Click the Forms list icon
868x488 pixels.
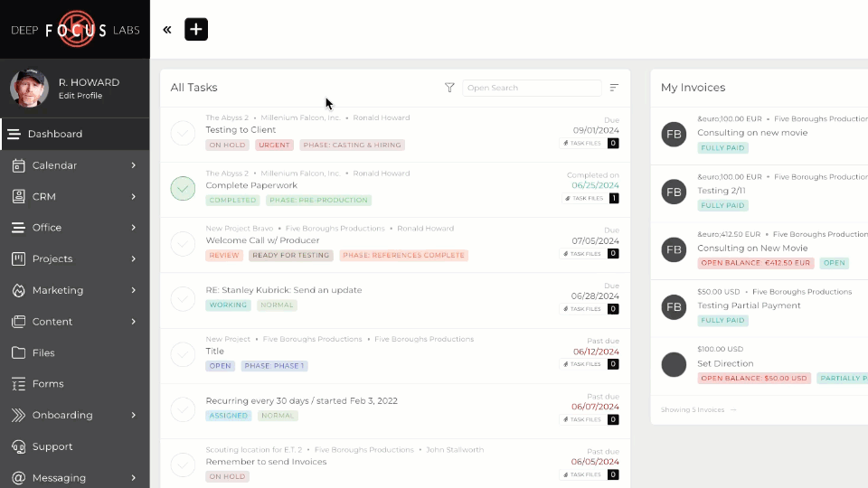(x=18, y=384)
